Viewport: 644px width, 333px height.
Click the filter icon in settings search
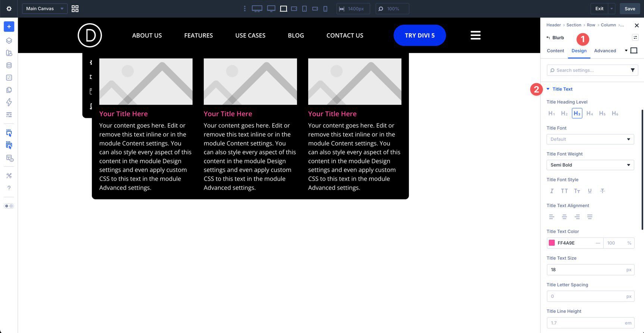pyautogui.click(x=632, y=70)
